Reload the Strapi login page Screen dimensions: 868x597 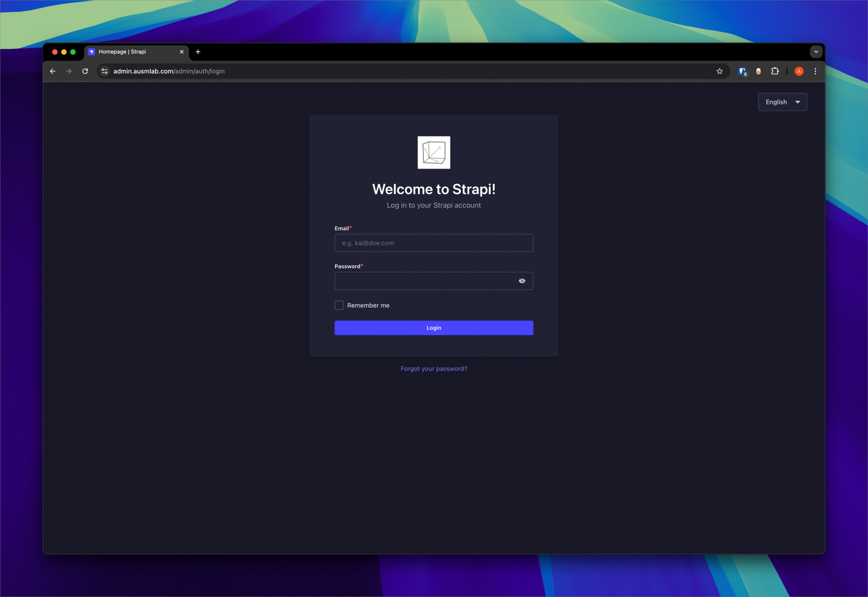point(85,71)
